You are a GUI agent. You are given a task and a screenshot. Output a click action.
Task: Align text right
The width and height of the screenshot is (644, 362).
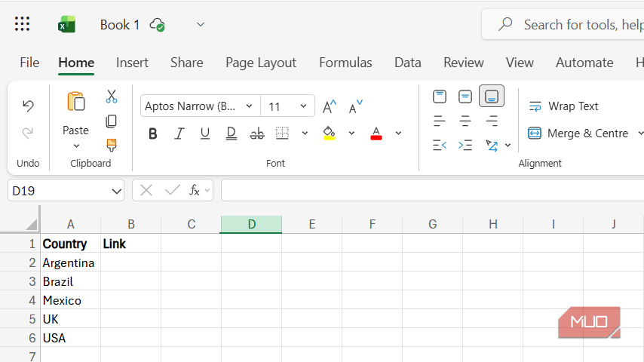coord(492,121)
